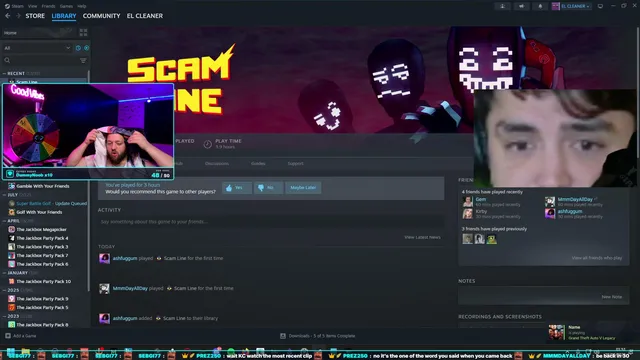This screenshot has height=360, width=640.
Task: Collapse the 2025 section
Action: 17,290
